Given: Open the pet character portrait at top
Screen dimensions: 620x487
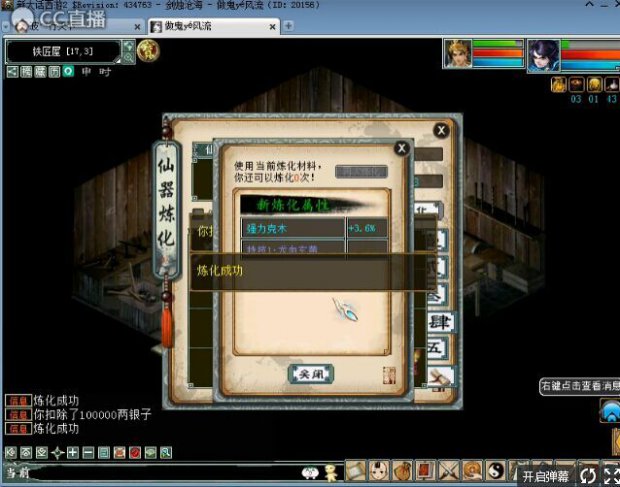Looking at the screenshot, I should [x=458, y=53].
